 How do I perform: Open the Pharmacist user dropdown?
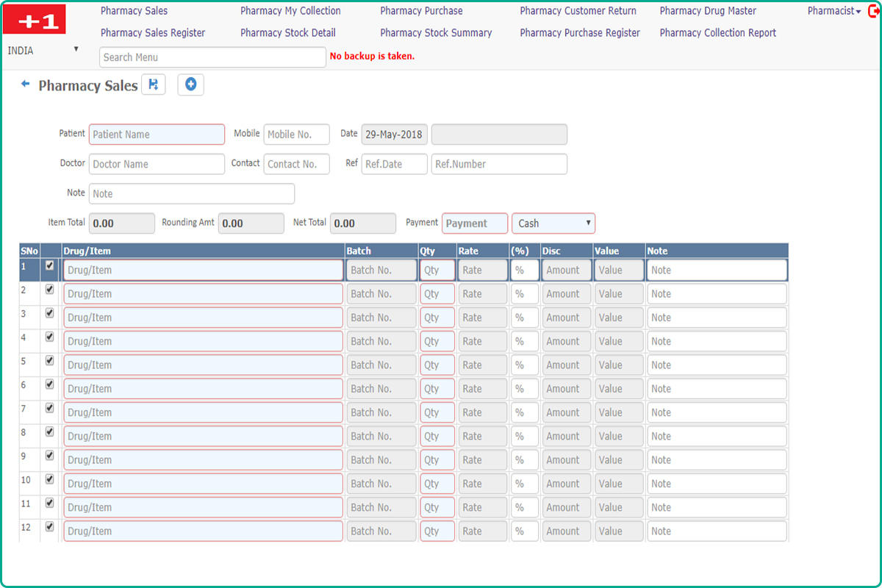[x=833, y=11]
